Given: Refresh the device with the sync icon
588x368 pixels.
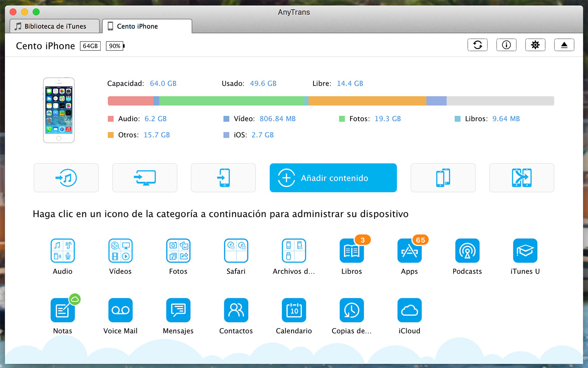Looking at the screenshot, I should (478, 45).
